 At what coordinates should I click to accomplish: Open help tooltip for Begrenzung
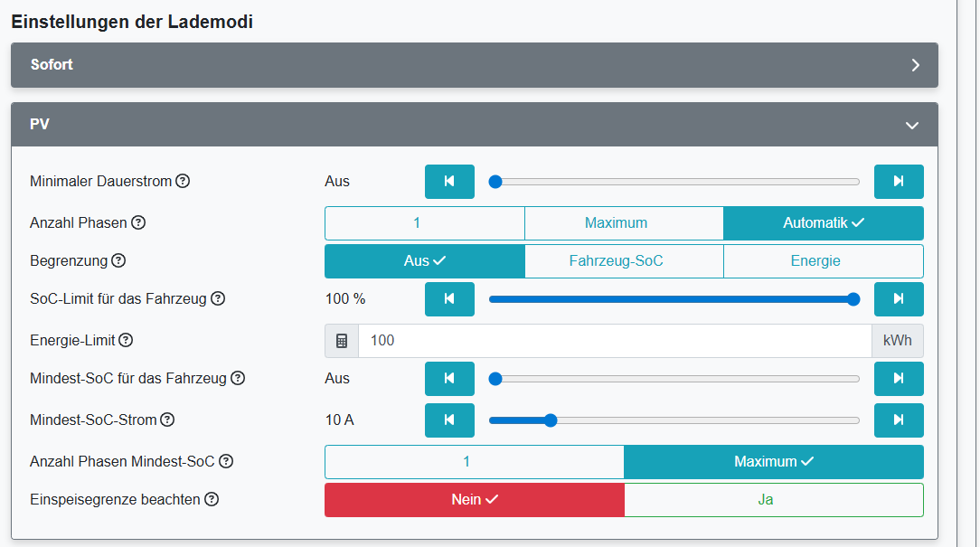[118, 260]
